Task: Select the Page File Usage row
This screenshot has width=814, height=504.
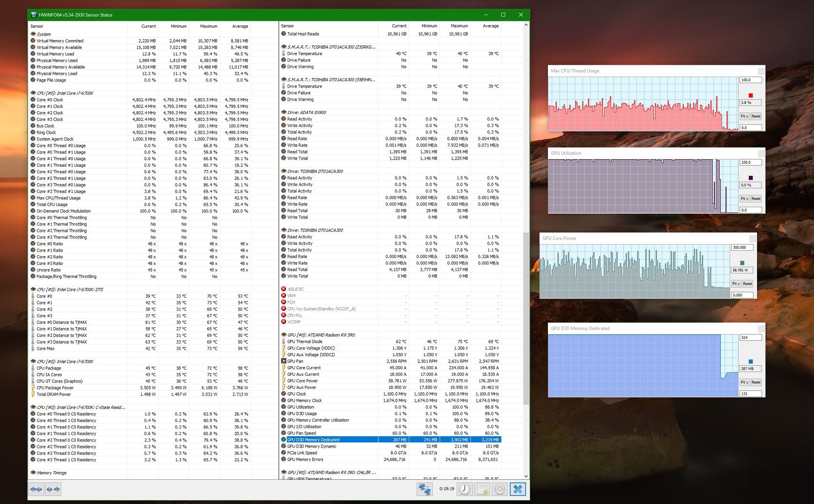Action: coord(140,80)
